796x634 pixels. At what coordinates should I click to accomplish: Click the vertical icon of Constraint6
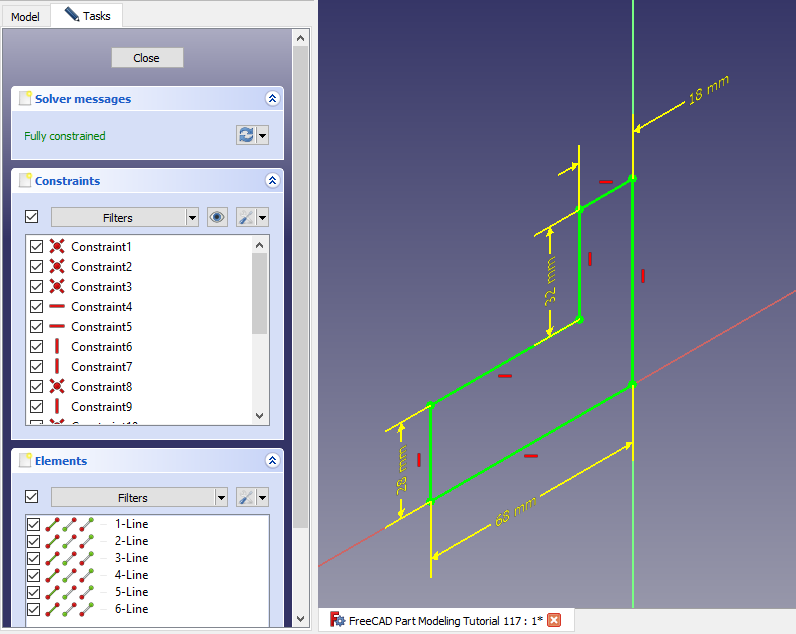point(57,347)
